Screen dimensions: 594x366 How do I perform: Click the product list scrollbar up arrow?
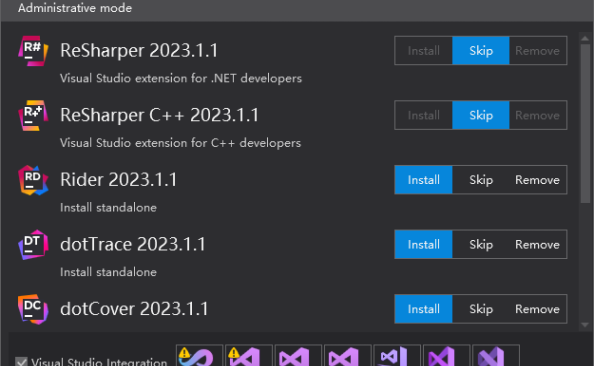click(585, 39)
